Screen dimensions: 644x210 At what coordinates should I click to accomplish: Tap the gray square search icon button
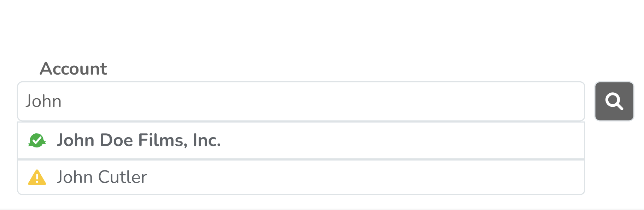(x=614, y=101)
